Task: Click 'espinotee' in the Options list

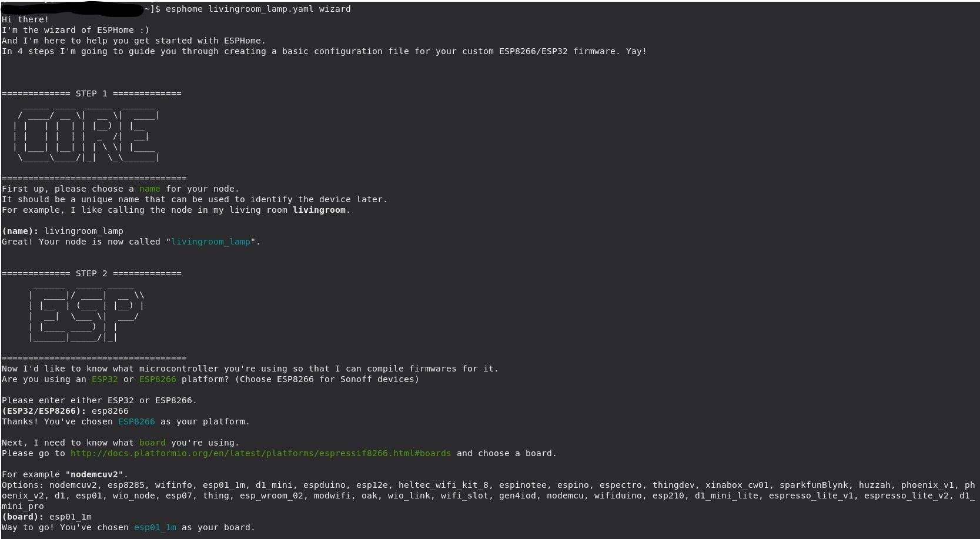Action: click(x=523, y=485)
